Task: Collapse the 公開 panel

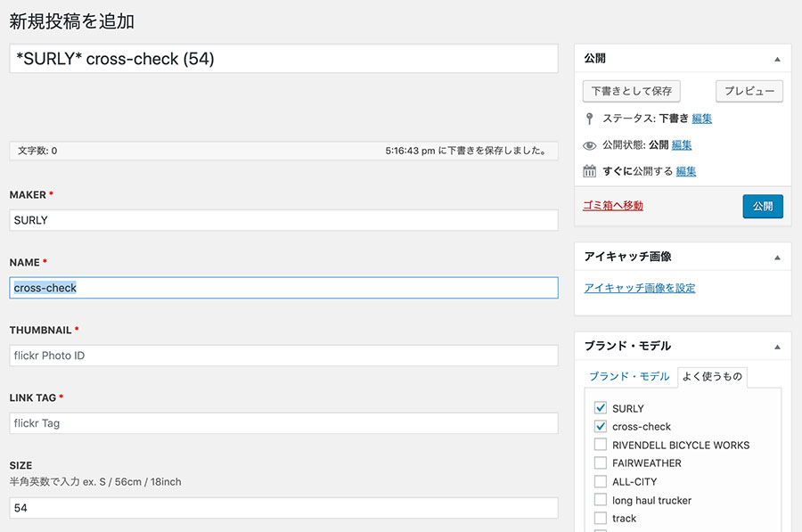Action: click(777, 60)
